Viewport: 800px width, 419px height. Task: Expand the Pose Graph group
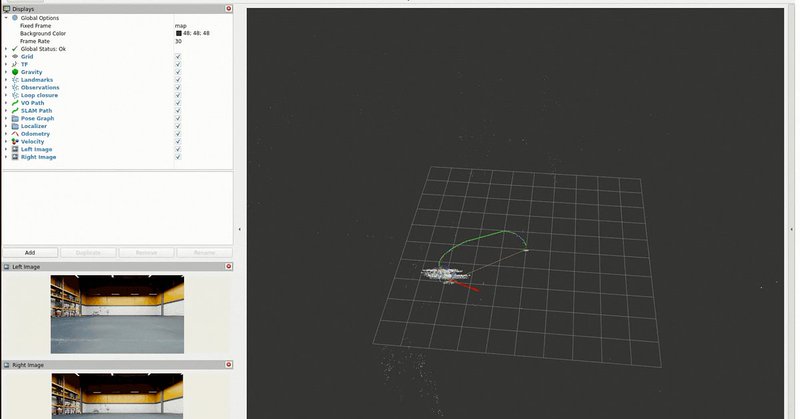[x=6, y=118]
